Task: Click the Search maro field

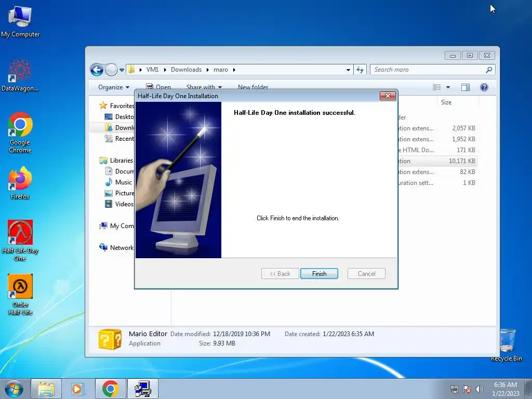Action: click(428, 70)
